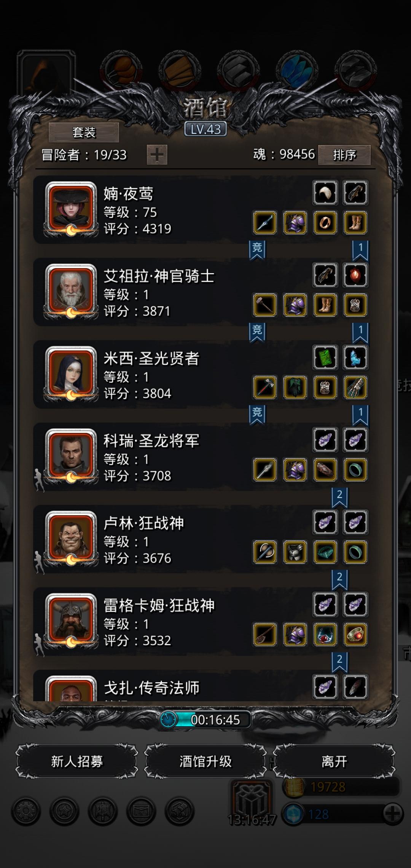Tap 卢林·狂战神's battle axe icon
The width and height of the screenshot is (411, 868).
[x=265, y=552]
